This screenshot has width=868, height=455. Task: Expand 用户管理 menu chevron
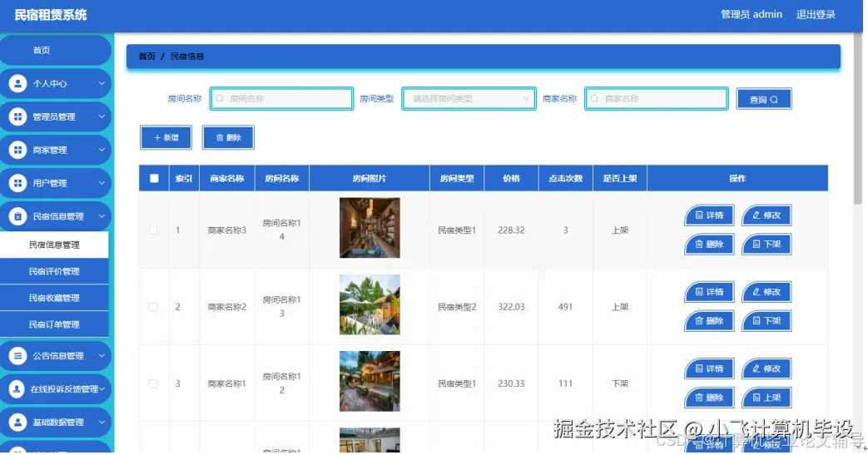[x=102, y=183]
